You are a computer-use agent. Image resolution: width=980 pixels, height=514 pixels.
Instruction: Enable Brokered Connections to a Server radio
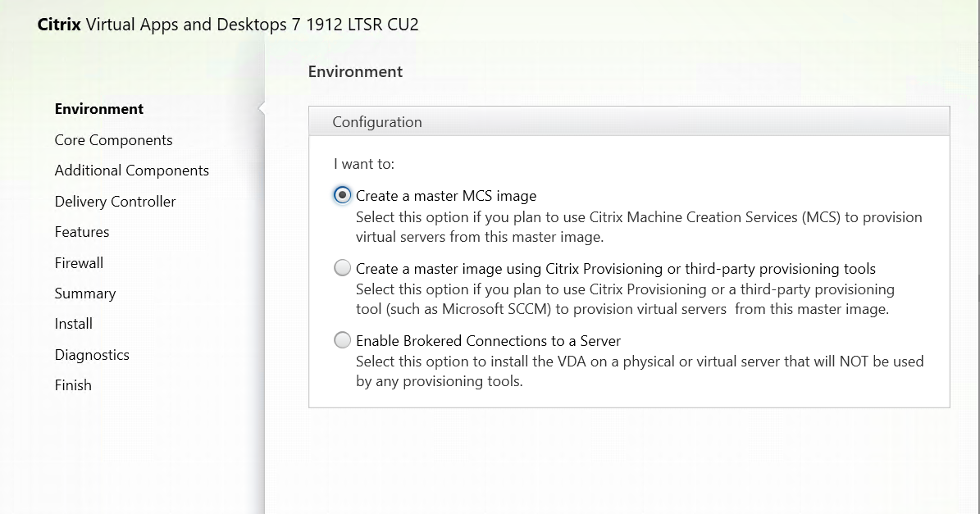342,341
